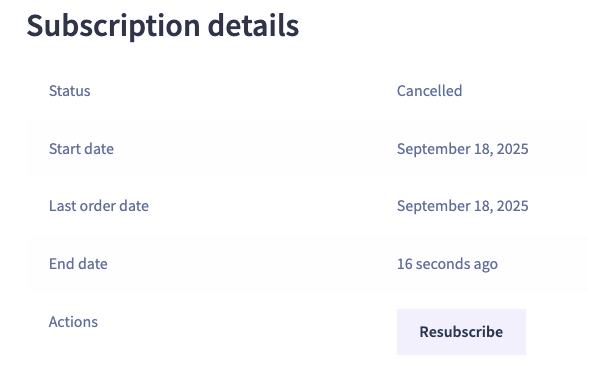
Task: Click the number 16 in End date value
Action: coord(405,264)
